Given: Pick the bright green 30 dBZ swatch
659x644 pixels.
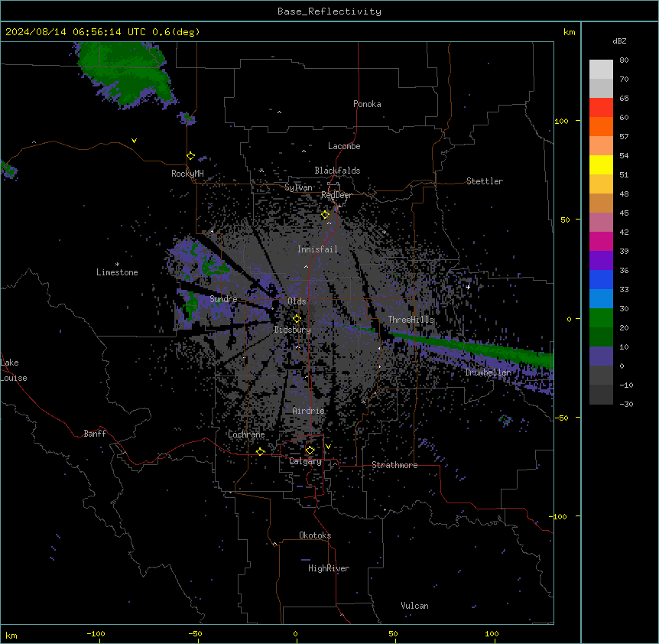Looking at the screenshot, I should pyautogui.click(x=601, y=318).
